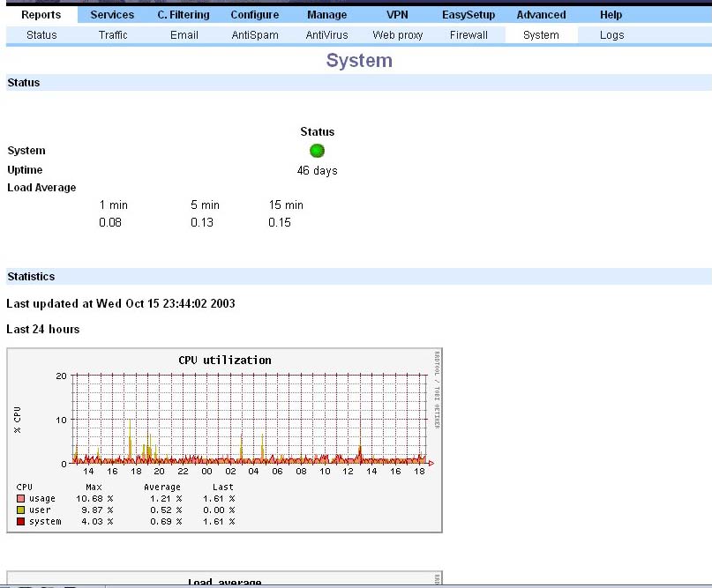
Task: Click the pink usage legend swatch
Action: coord(20,498)
